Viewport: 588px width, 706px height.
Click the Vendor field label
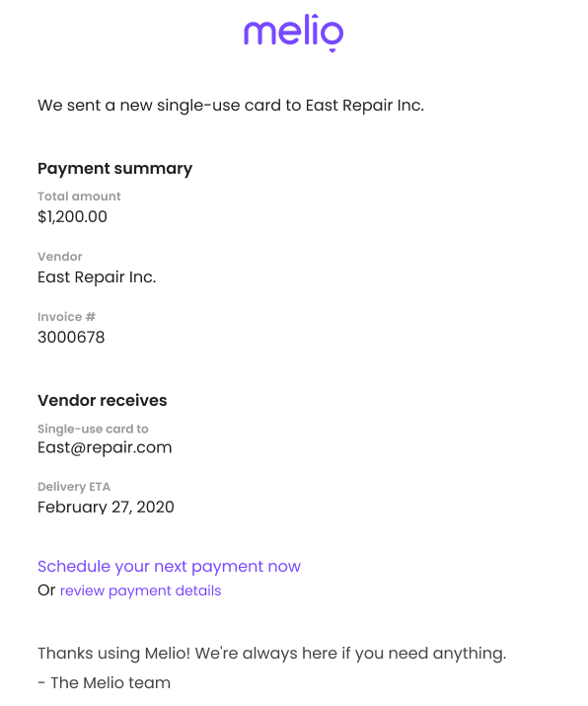(60, 257)
